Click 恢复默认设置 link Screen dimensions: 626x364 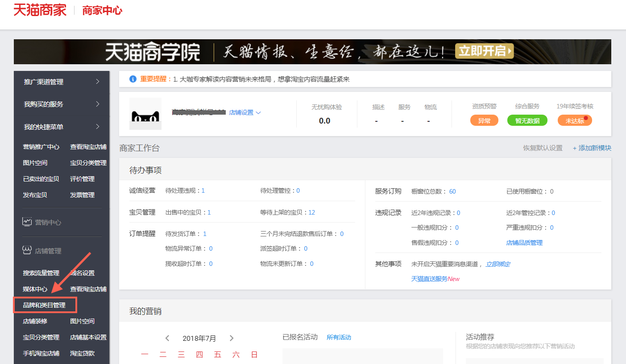pyautogui.click(x=543, y=148)
